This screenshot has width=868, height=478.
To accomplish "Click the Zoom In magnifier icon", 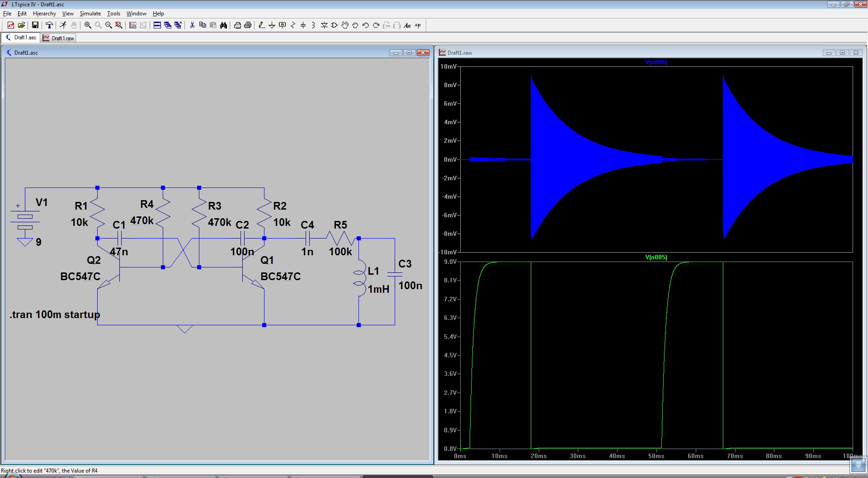I will coord(88,25).
